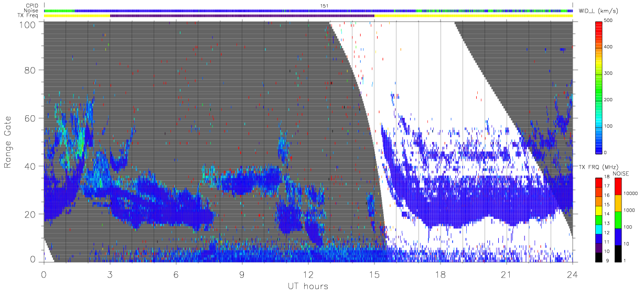This screenshot has height=297, width=644.
Task: Click the purple segment of TX Freq strip
Action: [242, 16]
